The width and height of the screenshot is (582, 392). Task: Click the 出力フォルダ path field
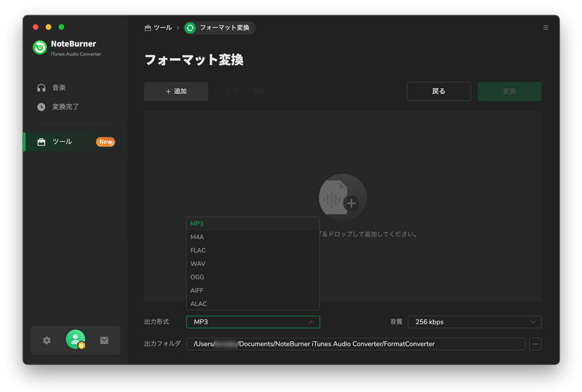pos(356,344)
